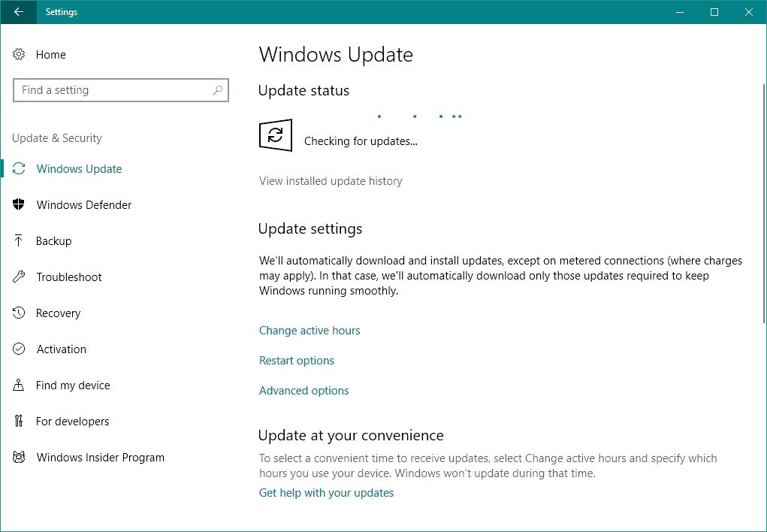Click the Activation checkmark circle icon
This screenshot has height=532, width=767.
click(x=19, y=349)
